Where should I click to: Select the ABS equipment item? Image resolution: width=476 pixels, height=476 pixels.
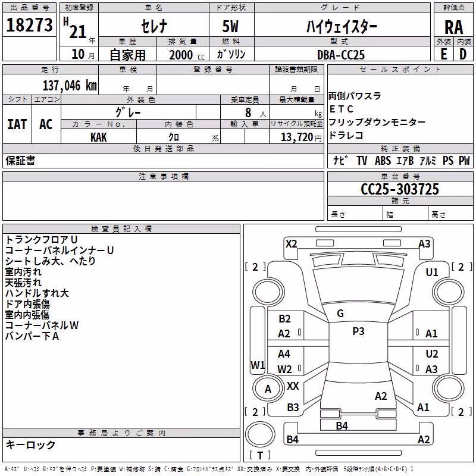383,160
